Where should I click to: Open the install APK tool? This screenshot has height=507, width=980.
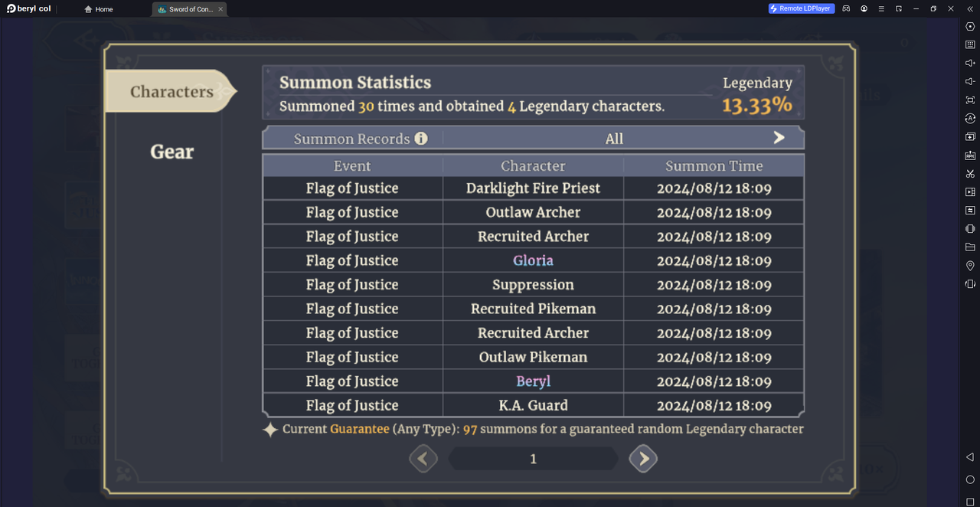click(970, 155)
